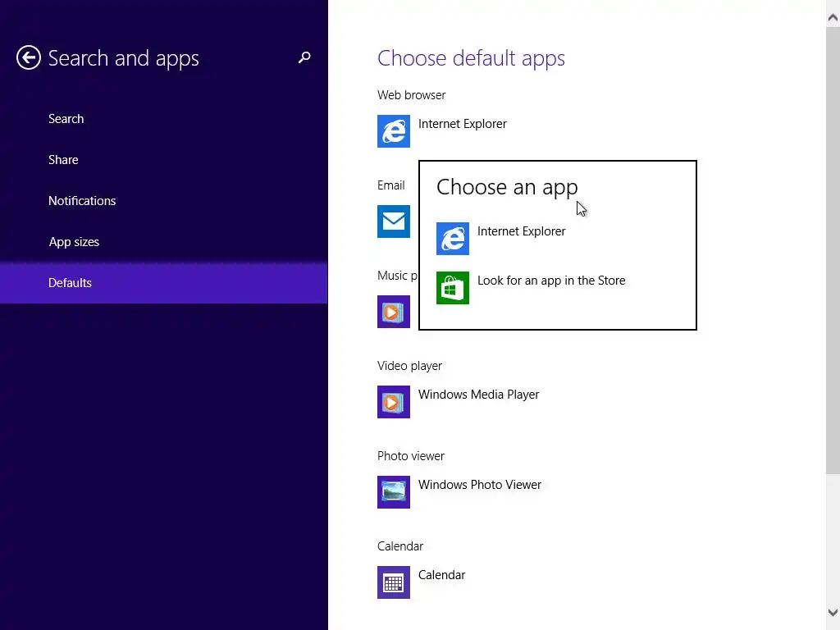
Task: Click the Web browser Internet Explorer icon
Action: click(393, 130)
